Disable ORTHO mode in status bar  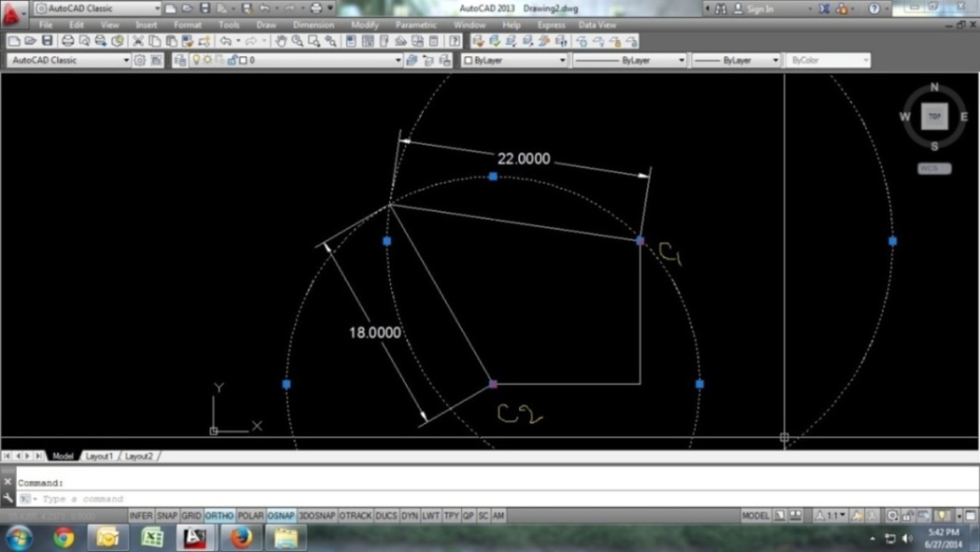click(219, 516)
